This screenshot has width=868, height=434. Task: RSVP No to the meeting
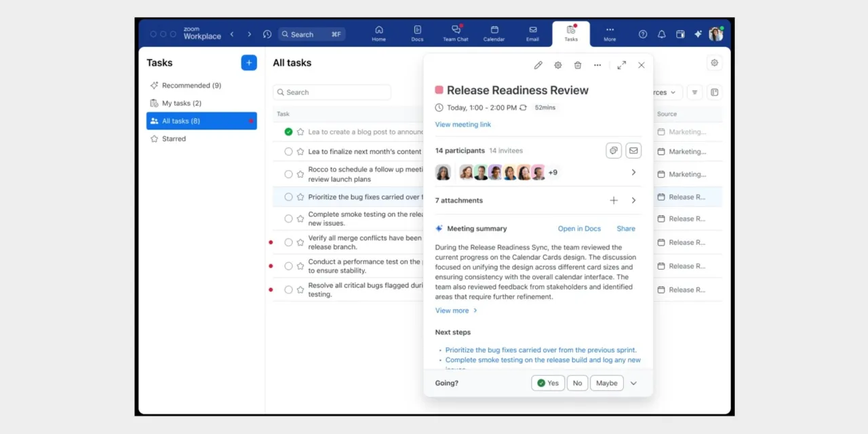point(577,383)
